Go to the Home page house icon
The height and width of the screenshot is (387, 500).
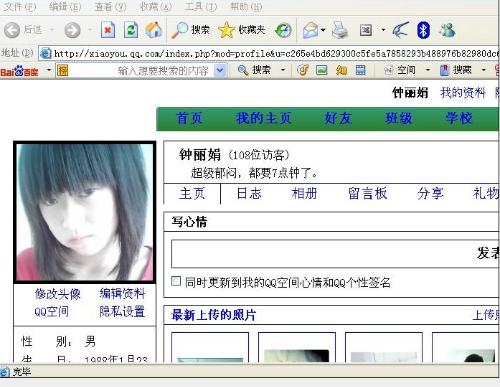(154, 30)
